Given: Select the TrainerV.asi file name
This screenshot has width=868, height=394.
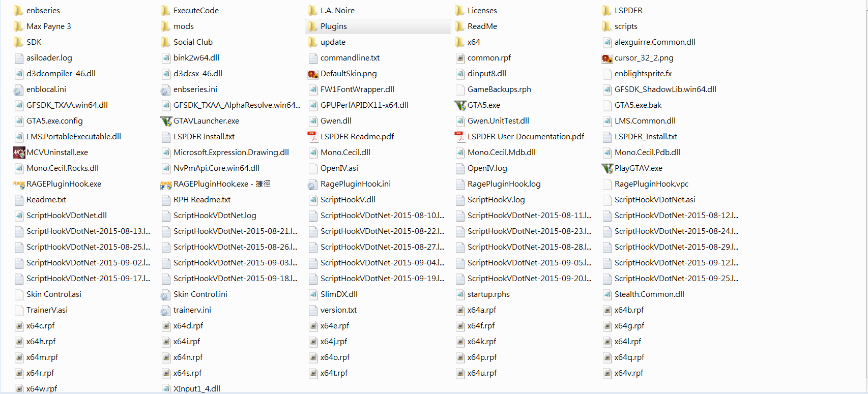Looking at the screenshot, I should click(47, 310).
